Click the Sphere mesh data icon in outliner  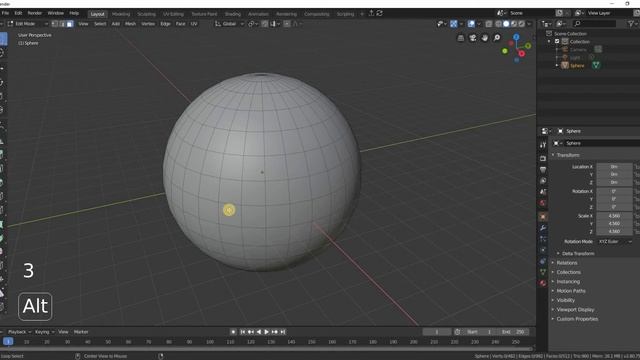pyautogui.click(x=596, y=65)
